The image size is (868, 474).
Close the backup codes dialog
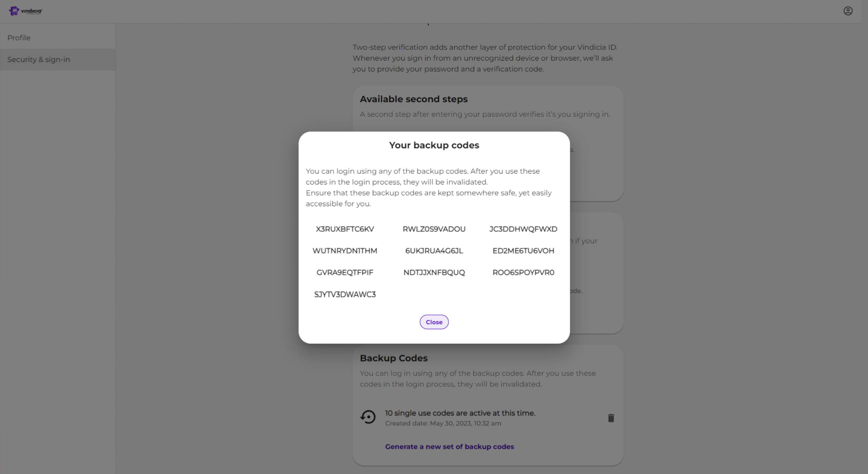[x=434, y=322]
